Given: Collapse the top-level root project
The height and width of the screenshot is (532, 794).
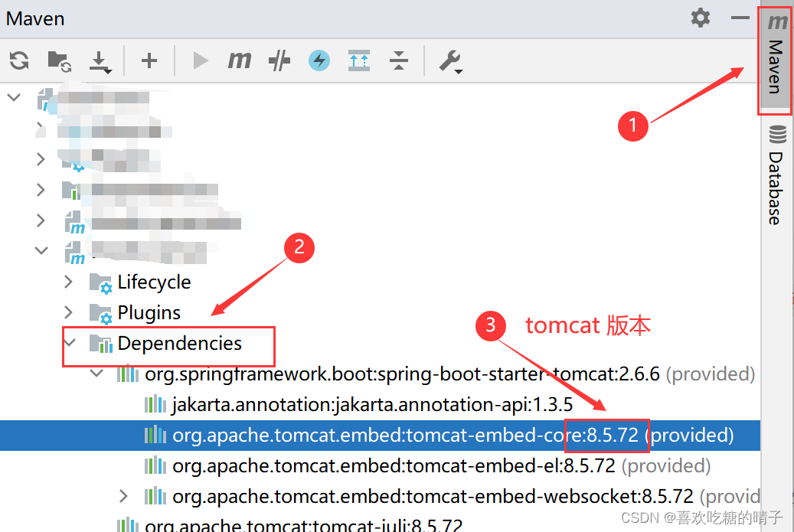Looking at the screenshot, I should pos(15,97).
